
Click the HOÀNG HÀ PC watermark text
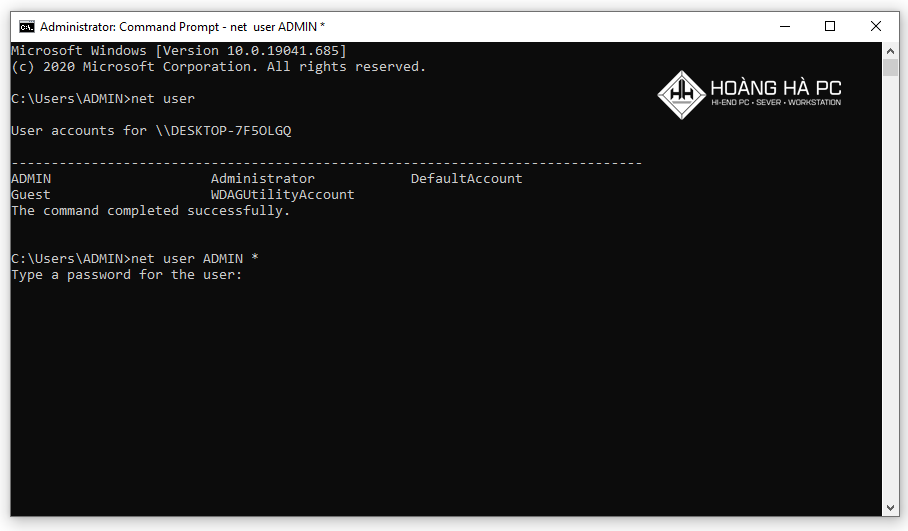click(776, 88)
